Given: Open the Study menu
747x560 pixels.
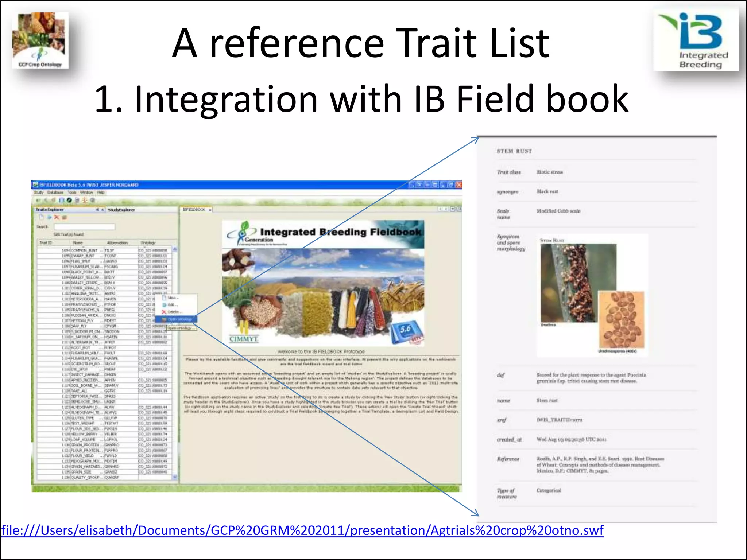Looking at the screenshot, I should point(39,192).
